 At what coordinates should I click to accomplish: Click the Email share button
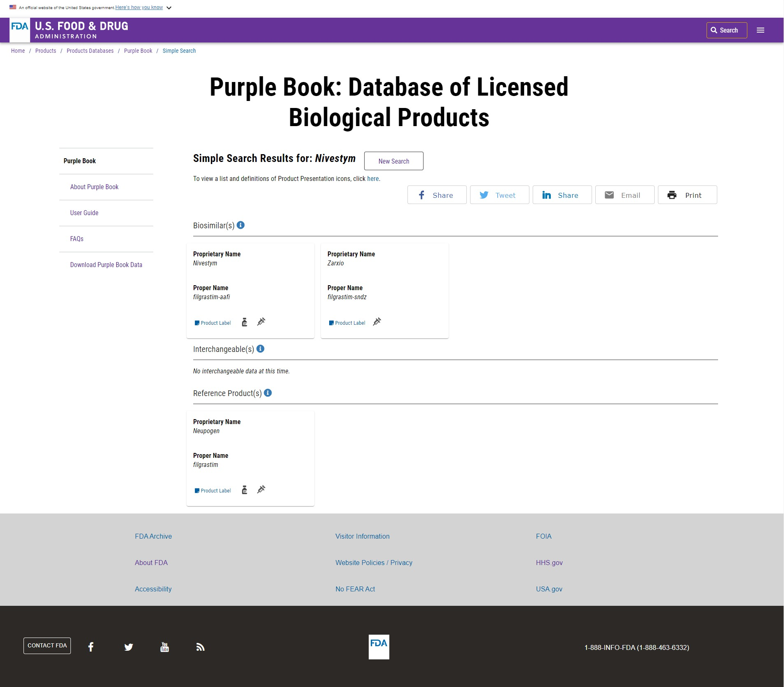[x=625, y=195]
